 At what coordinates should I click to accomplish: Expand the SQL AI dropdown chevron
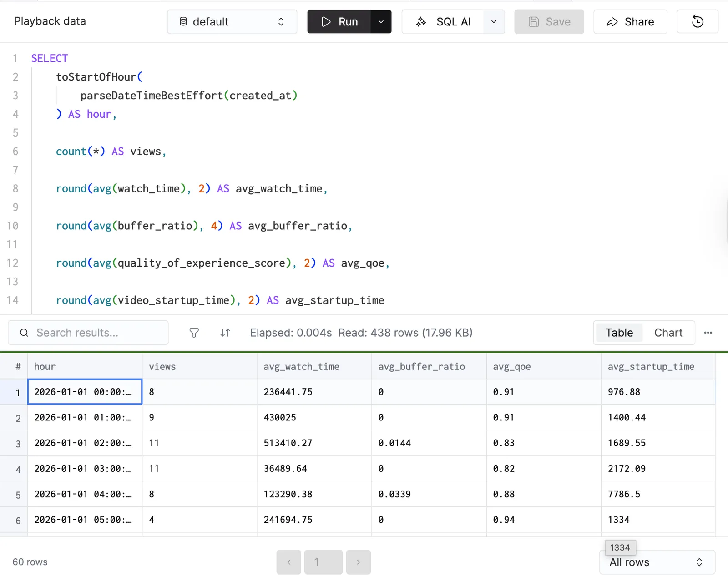pos(494,21)
